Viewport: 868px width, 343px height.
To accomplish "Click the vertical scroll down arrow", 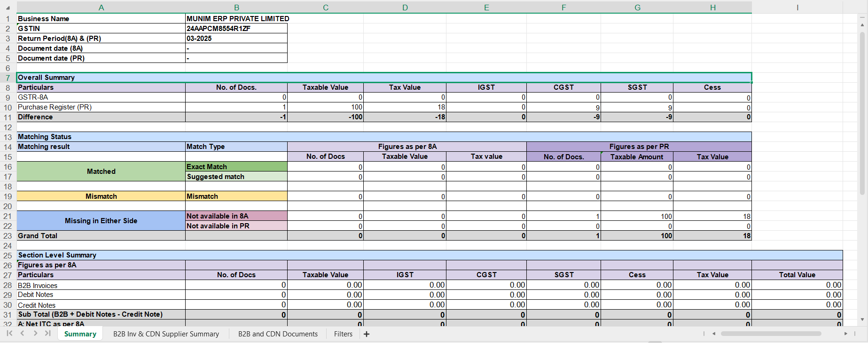I will (862, 320).
